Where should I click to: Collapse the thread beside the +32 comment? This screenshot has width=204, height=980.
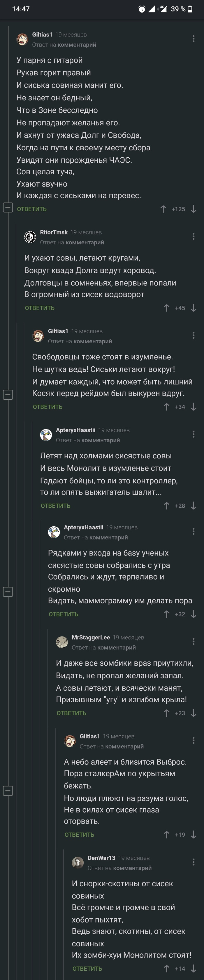click(x=8, y=591)
